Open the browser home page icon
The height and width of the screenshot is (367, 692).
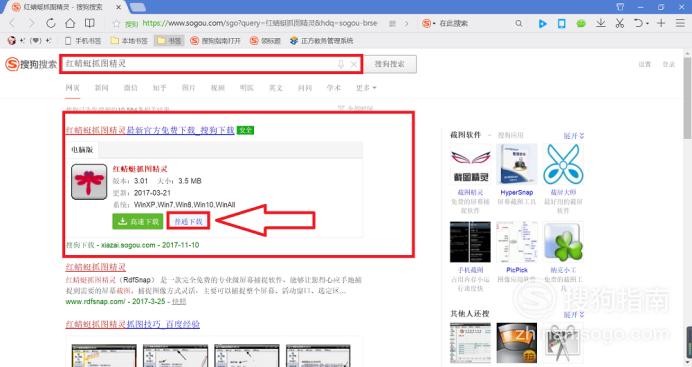(x=70, y=23)
